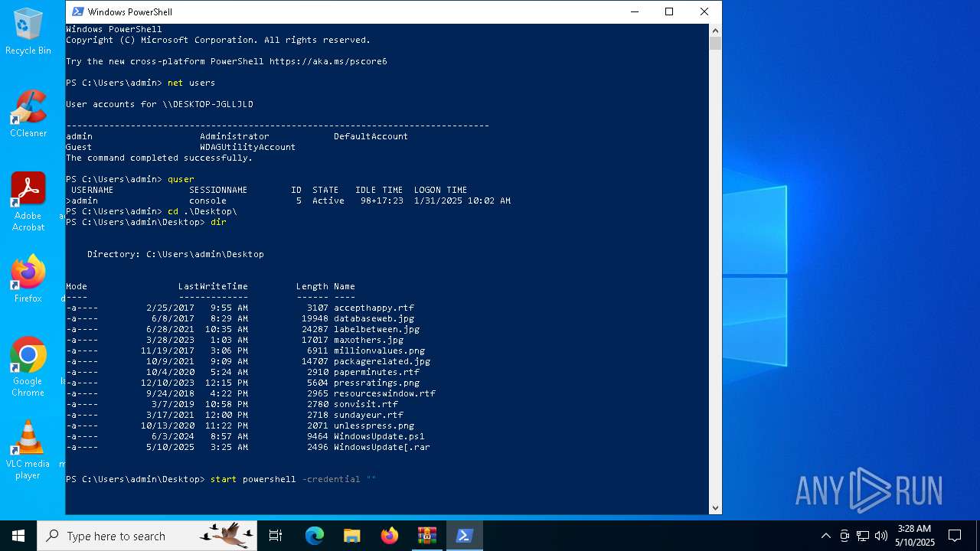The image size is (980, 551).
Task: Open the Windows Start menu
Action: pyautogui.click(x=18, y=536)
